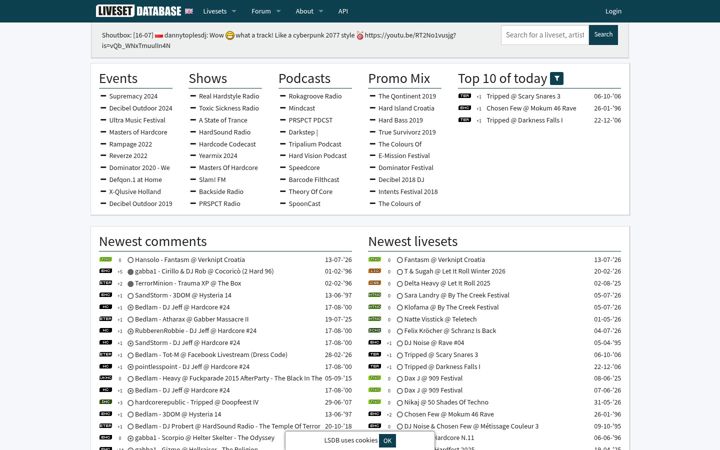The width and height of the screenshot is (720, 450).
Task: Open DJ Noise & Chosen Few @ Métissage Couleur 3
Action: coord(471,427)
